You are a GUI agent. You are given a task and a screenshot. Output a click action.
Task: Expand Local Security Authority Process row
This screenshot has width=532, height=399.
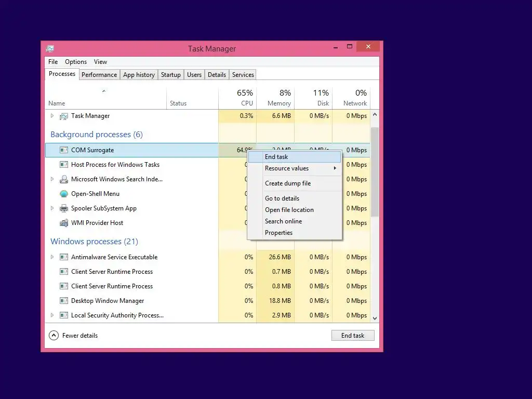tap(52, 315)
